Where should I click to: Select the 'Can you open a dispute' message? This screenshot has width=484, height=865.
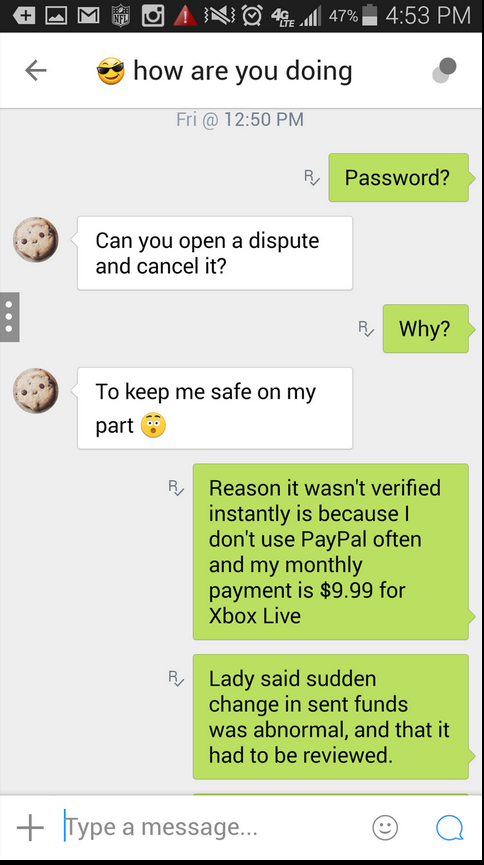215,253
